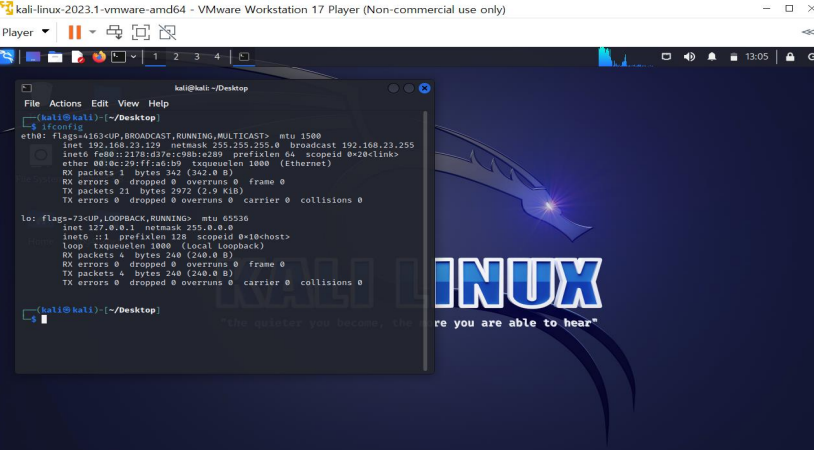Click the terminal vertical scrollbar
This screenshot has height=450, width=814.
click(x=425, y=240)
